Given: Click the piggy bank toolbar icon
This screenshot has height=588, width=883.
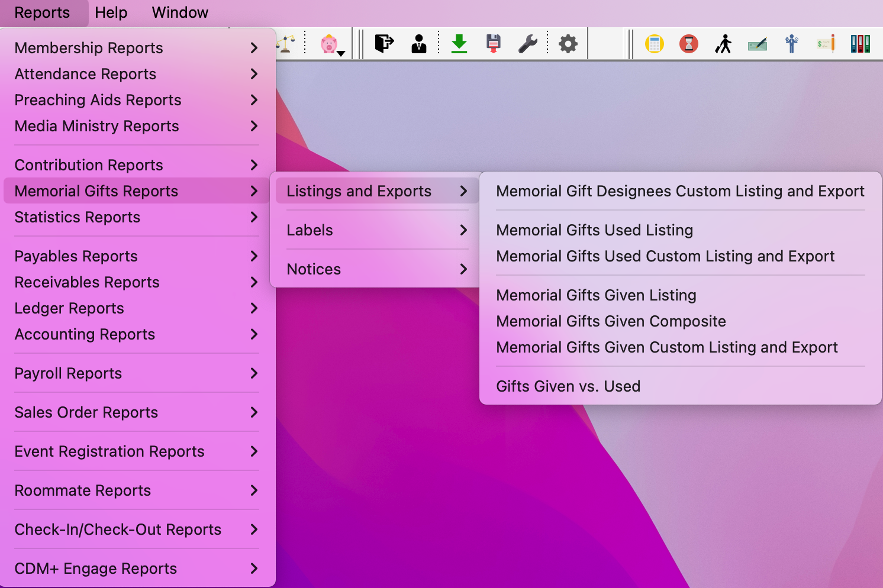Looking at the screenshot, I should [329, 44].
